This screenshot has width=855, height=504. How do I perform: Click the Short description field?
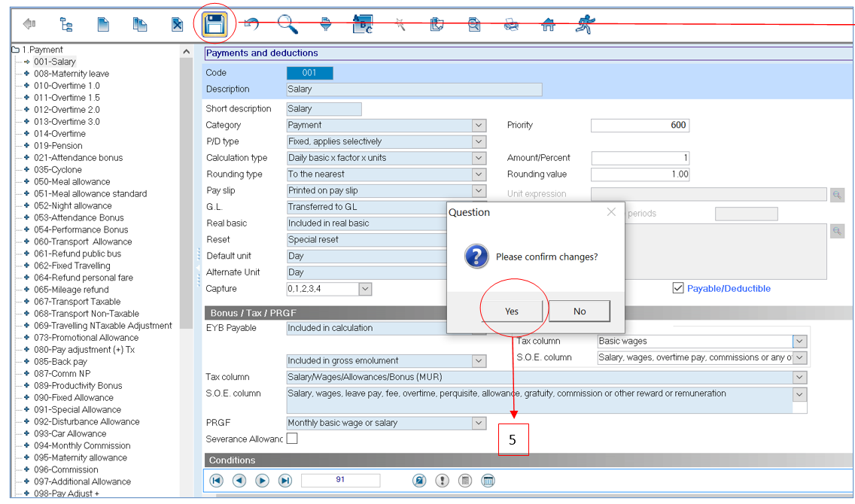(x=324, y=109)
